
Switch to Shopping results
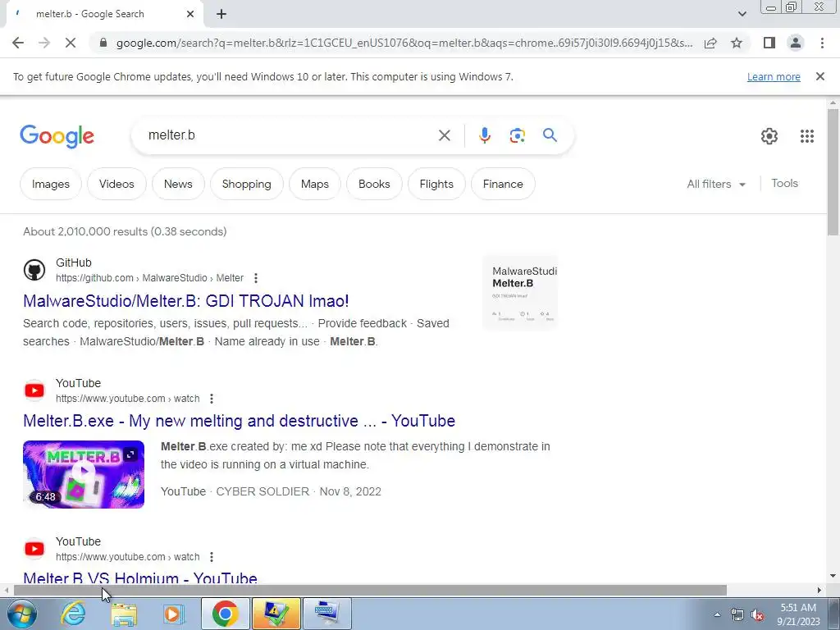246,184
